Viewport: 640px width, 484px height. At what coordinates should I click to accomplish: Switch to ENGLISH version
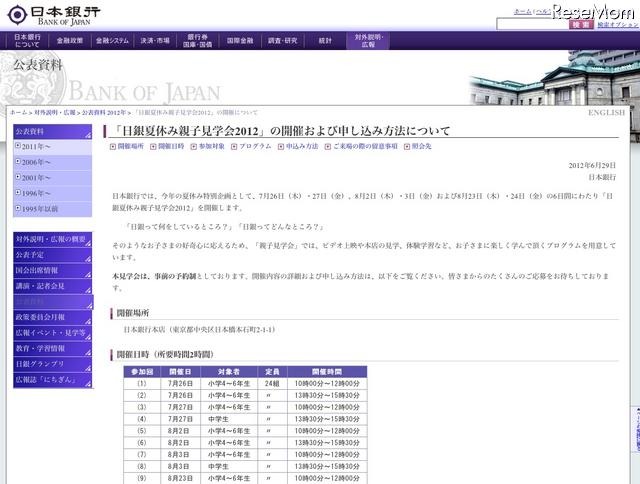point(606,113)
